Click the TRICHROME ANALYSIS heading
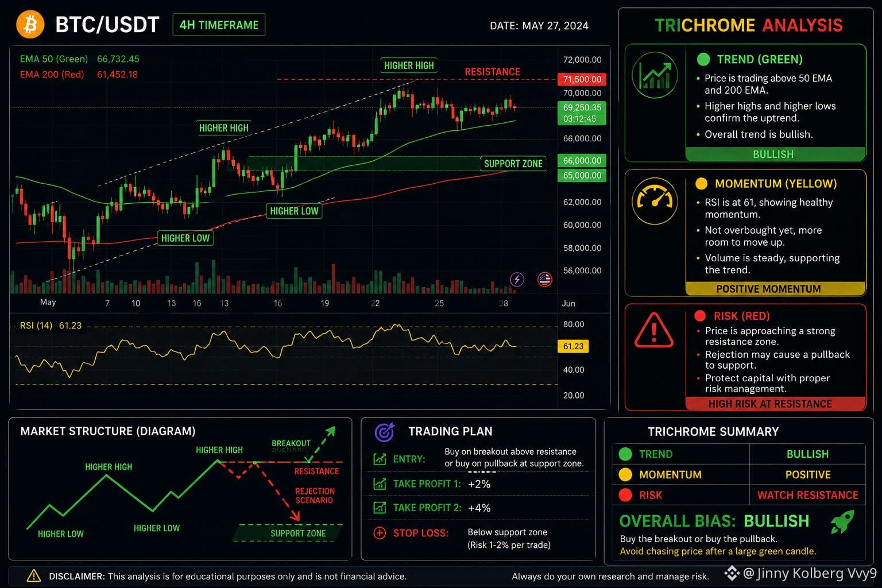The width and height of the screenshot is (882, 588). [x=749, y=25]
